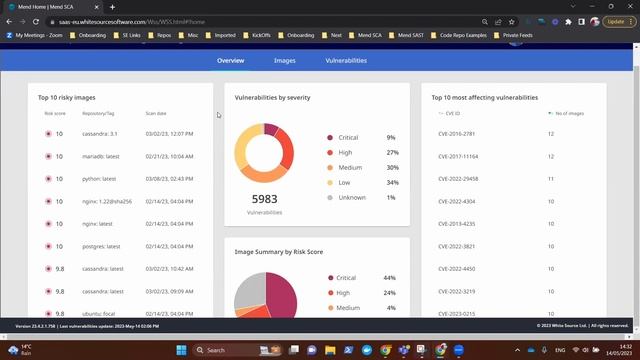Click the taskbar Search box
Screen dimensions: 640x360
pos(237,350)
